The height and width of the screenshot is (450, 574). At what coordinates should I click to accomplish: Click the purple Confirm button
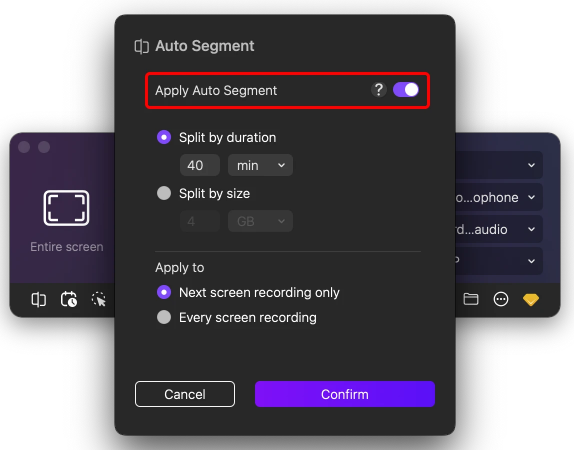click(345, 394)
